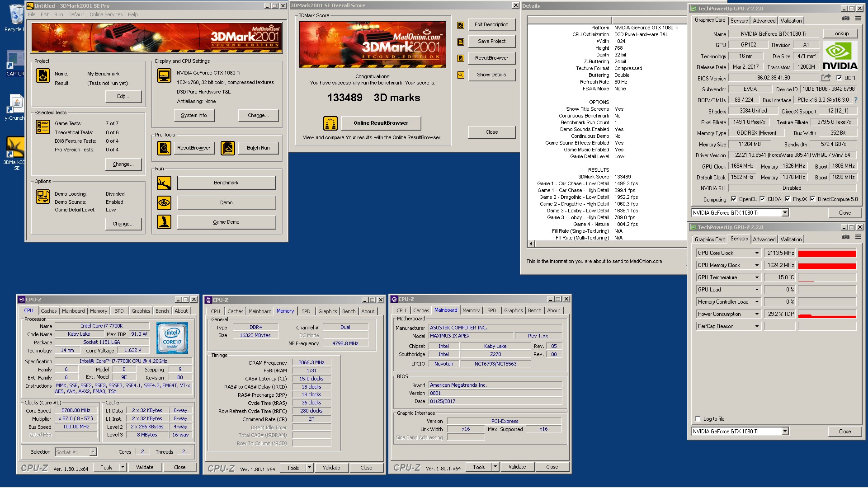Open the Tools dropdown arrow in CPU-Z CPU window
The image size is (868, 488).
[x=123, y=467]
